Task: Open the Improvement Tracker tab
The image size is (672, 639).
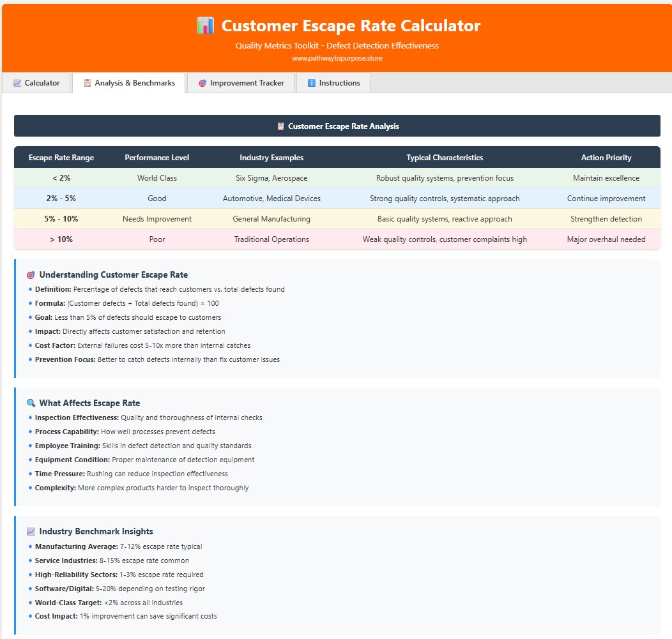Action: click(x=241, y=83)
